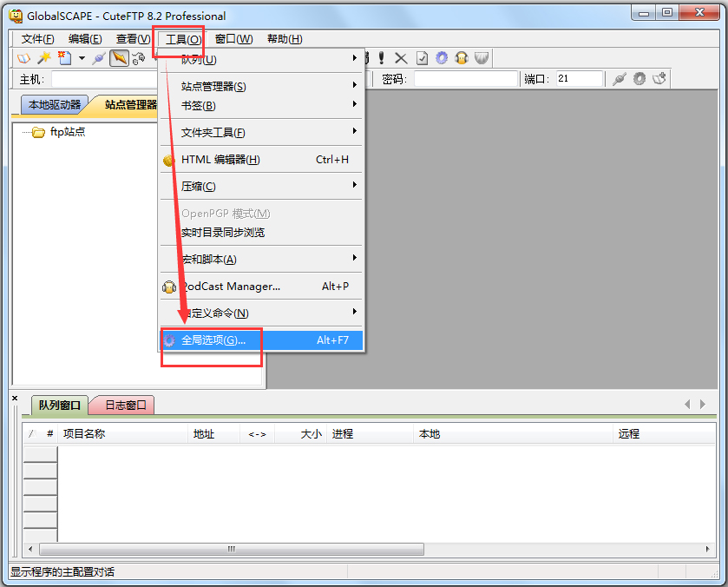Open the Site Manager book icon

23,58
